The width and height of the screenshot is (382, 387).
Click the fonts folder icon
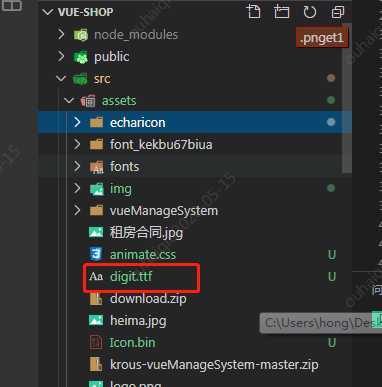(x=97, y=167)
